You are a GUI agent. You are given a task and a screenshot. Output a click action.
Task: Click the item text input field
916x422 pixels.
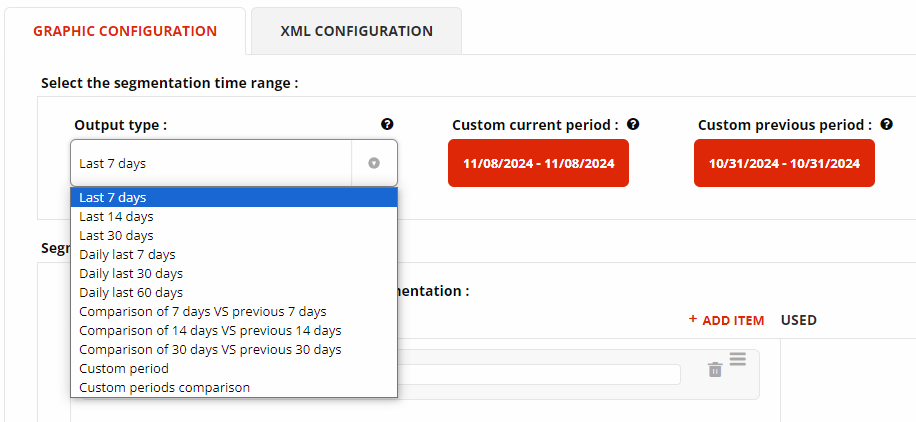[x=540, y=374]
